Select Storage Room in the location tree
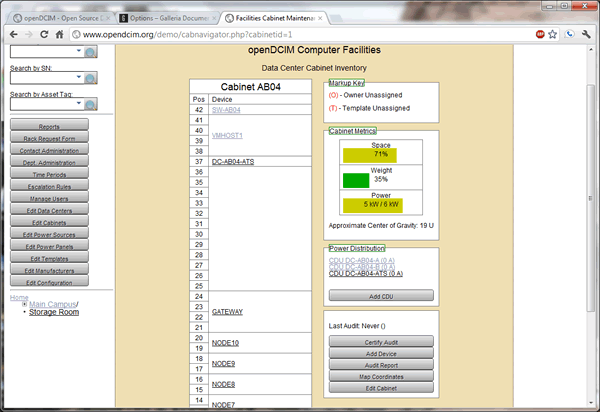The width and height of the screenshot is (600, 412). (54, 312)
